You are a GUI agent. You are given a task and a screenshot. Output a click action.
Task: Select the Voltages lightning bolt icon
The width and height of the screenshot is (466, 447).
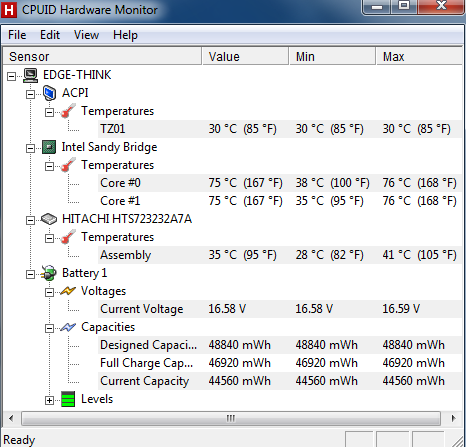(68, 291)
